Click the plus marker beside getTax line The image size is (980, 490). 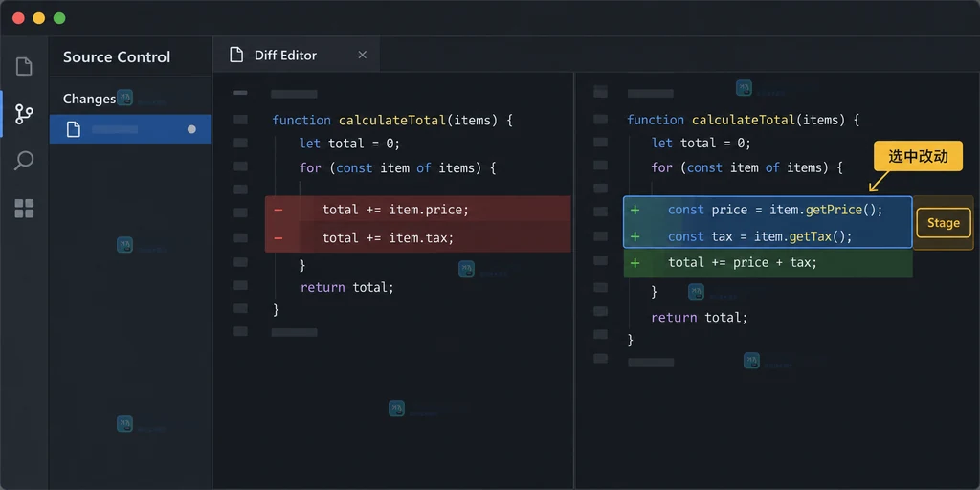[x=635, y=237]
